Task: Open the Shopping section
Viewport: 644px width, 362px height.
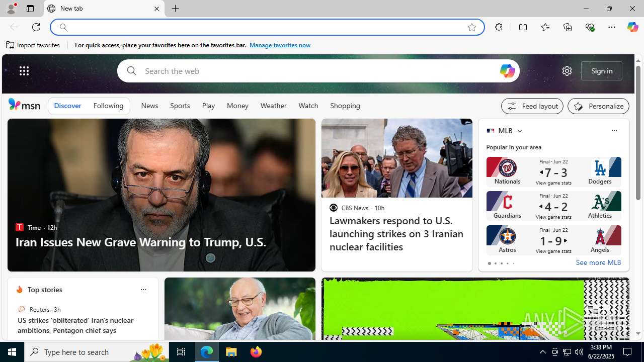Action: (345, 106)
